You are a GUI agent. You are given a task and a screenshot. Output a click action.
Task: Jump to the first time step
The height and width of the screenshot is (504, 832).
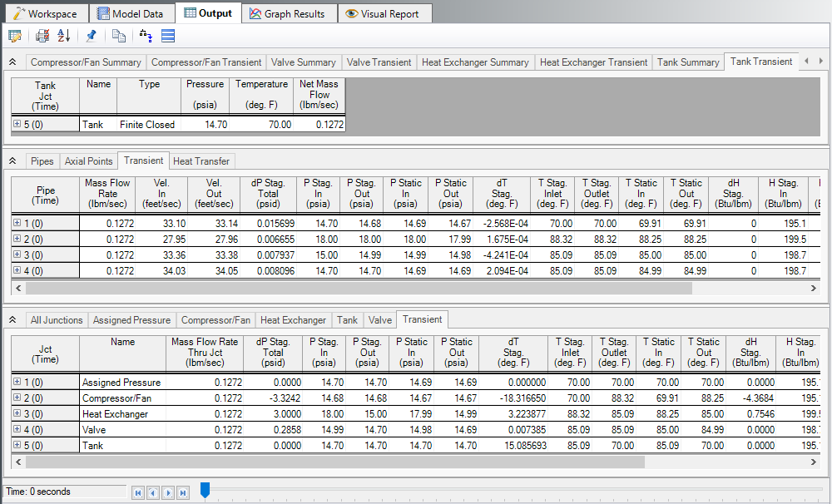tap(138, 492)
